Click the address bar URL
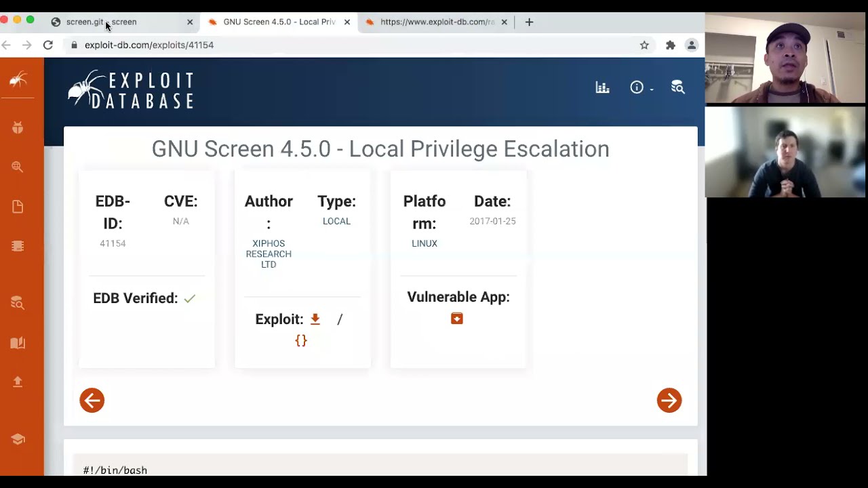The width and height of the screenshot is (868, 488). tap(149, 45)
